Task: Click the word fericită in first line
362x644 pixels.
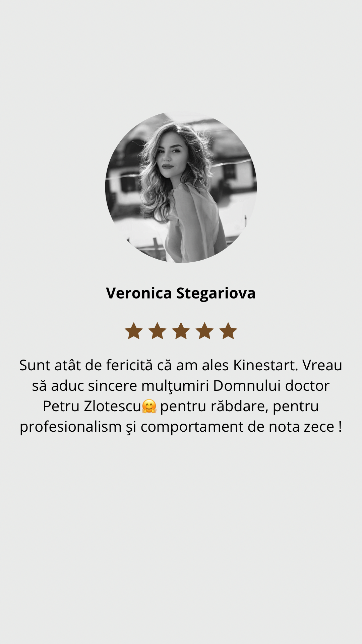Action: click(x=129, y=365)
